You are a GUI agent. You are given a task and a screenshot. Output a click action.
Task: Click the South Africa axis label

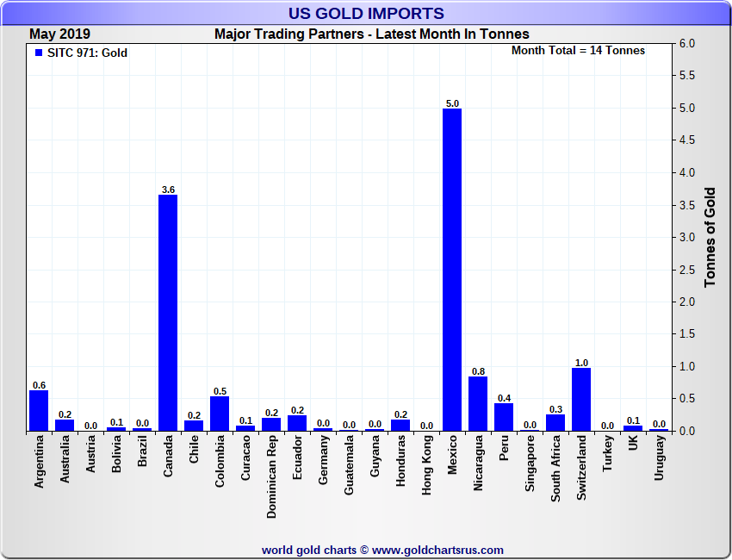pyautogui.click(x=555, y=469)
